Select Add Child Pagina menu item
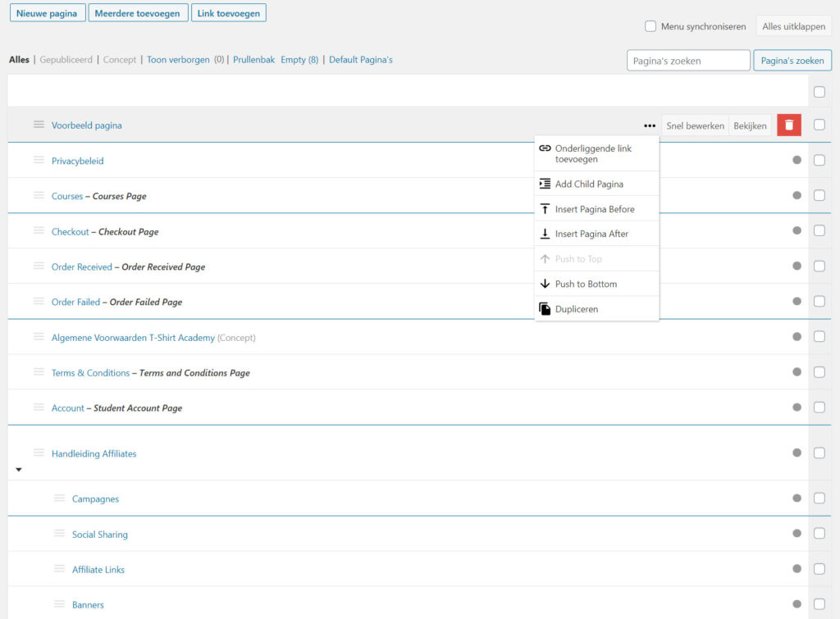Screen dimensions: 840x619 [x=597, y=184]
